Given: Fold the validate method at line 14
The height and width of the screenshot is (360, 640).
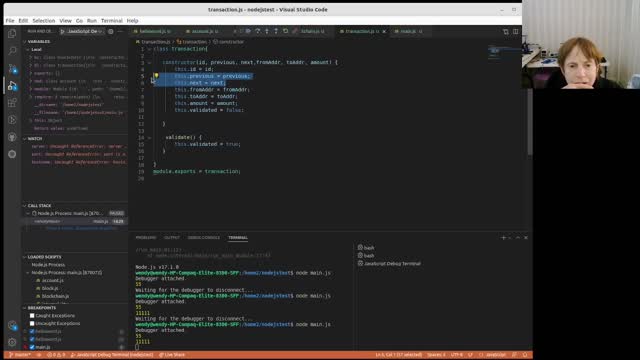Looking at the screenshot, I should pos(149,138).
